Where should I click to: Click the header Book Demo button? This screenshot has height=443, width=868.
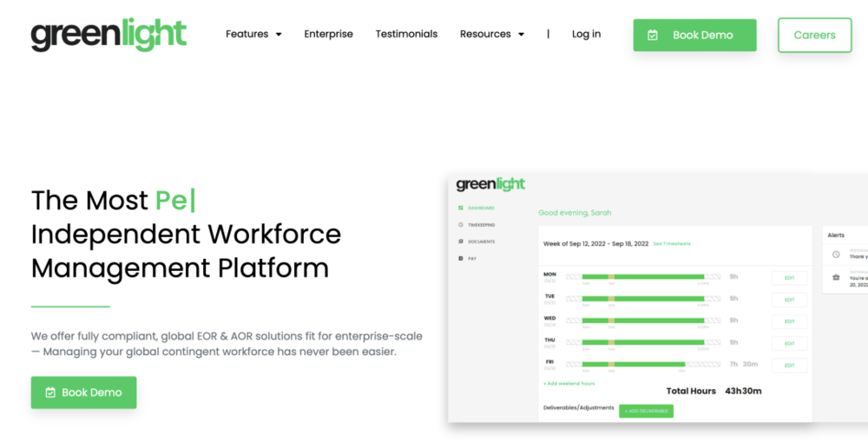click(x=694, y=35)
